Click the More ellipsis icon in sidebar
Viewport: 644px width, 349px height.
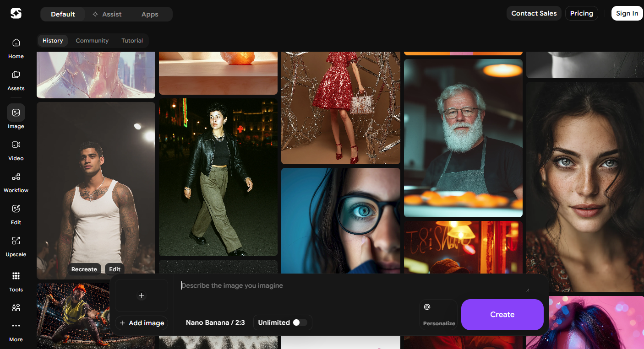[16, 326]
